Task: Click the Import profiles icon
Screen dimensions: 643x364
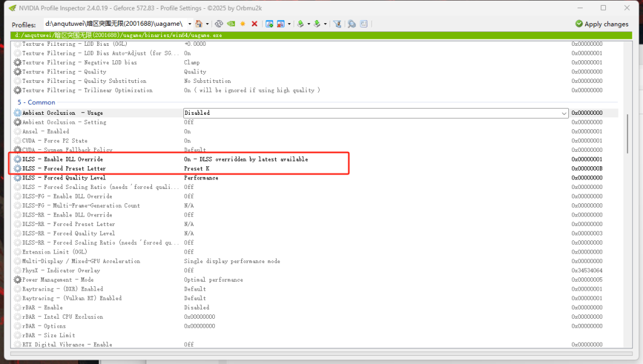Action: point(317,24)
